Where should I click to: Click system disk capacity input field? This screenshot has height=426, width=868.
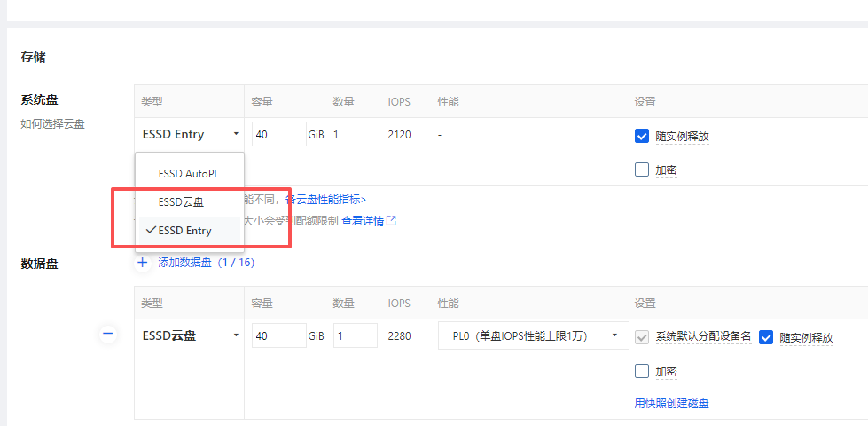[x=278, y=135]
